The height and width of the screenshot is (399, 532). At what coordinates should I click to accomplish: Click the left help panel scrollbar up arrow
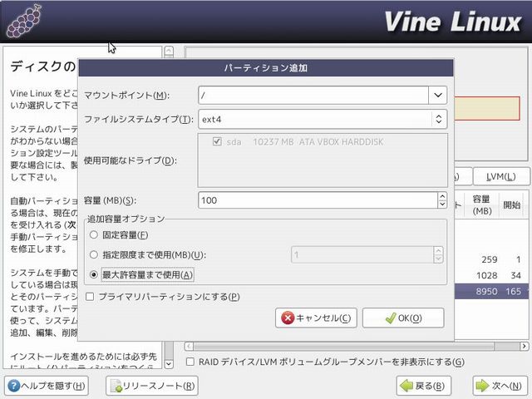pos(170,52)
